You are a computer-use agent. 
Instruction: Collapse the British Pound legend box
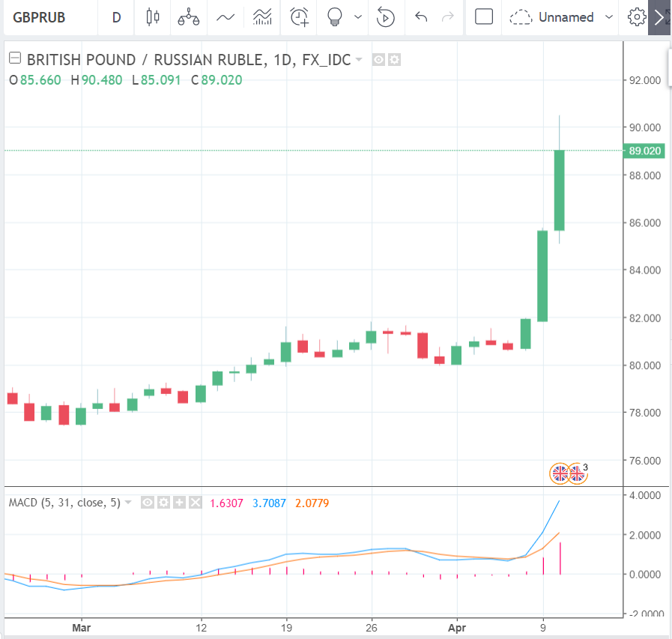click(15, 58)
